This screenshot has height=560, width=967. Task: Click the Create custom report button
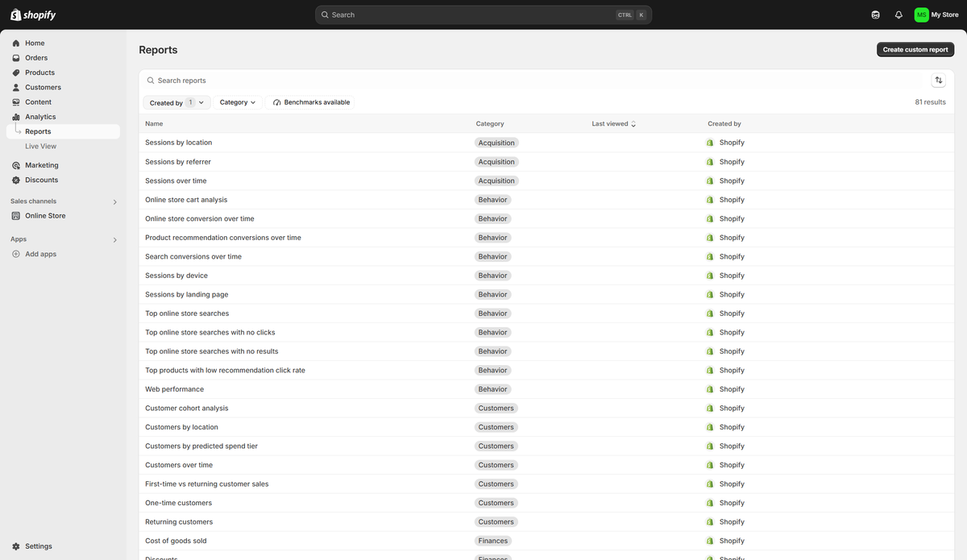(x=915, y=50)
